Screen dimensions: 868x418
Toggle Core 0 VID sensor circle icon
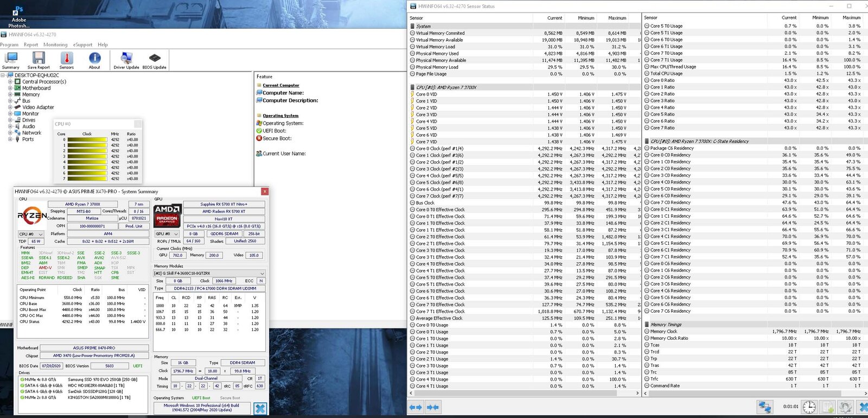coord(413,94)
